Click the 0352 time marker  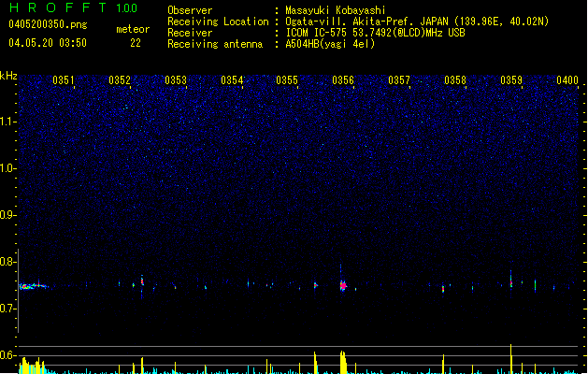(120, 80)
